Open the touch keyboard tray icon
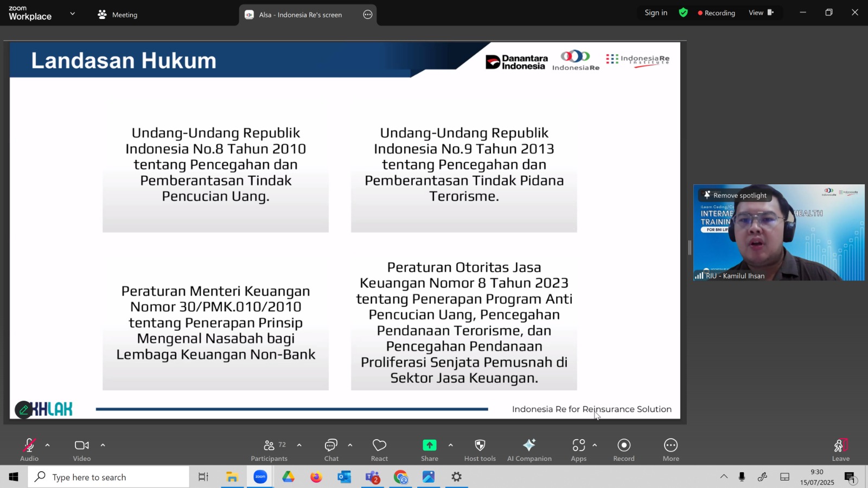The image size is (868, 488). click(x=784, y=477)
